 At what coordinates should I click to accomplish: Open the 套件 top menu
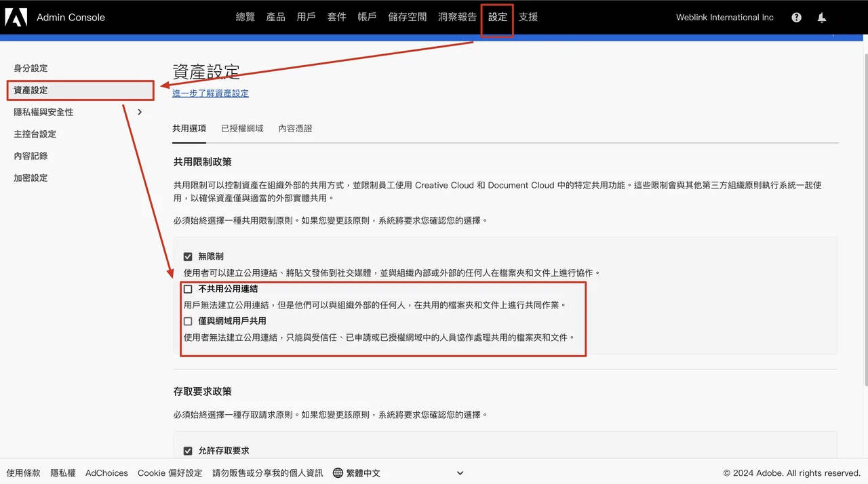[x=337, y=17]
